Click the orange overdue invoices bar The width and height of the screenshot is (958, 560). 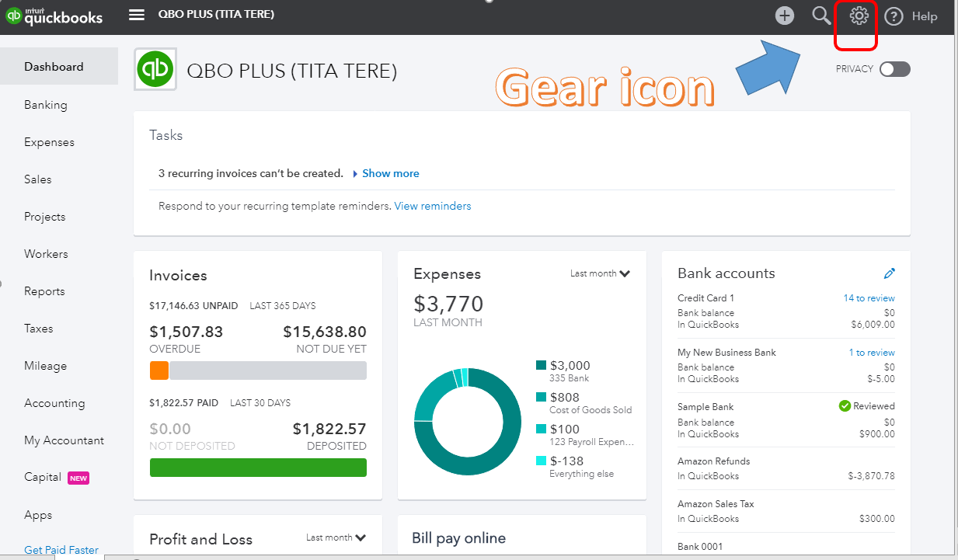pos(159,371)
